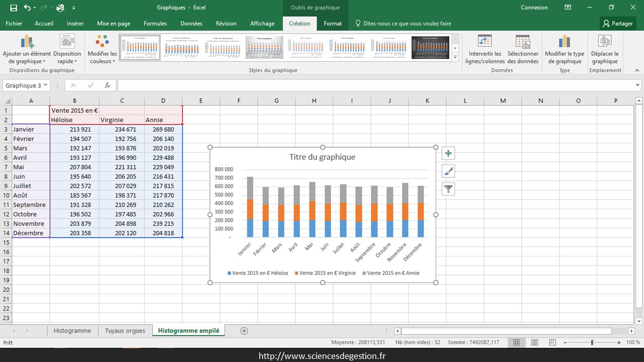This screenshot has height=362, width=644.
Task: Click the Save icon in title bar
Action: pos(14,8)
